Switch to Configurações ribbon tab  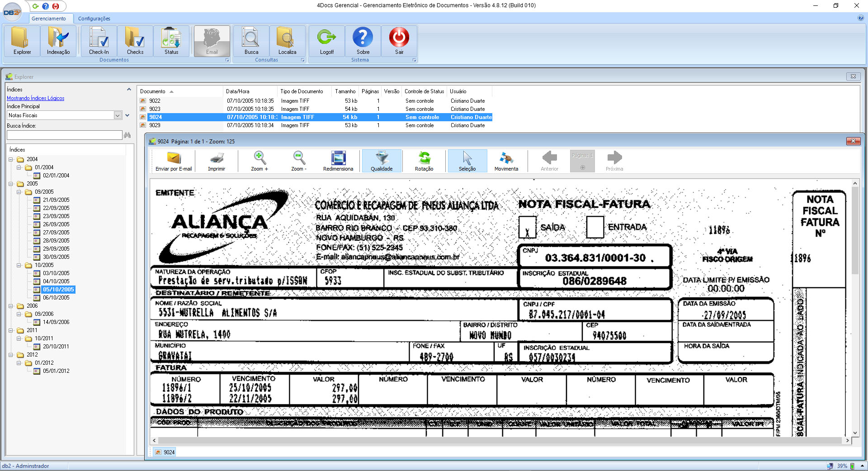[94, 19]
